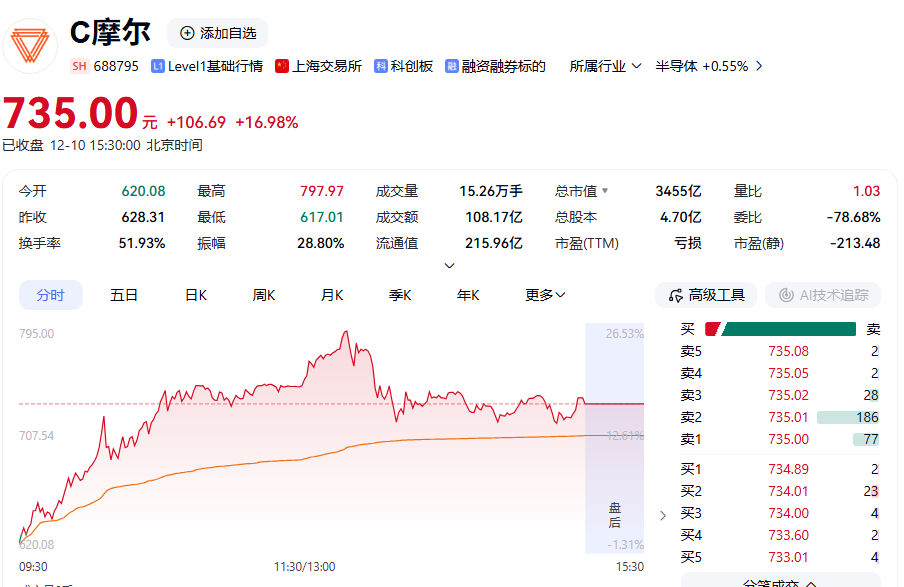904x587 pixels.
Task: Switch to the 月K chart tab
Action: click(x=332, y=295)
